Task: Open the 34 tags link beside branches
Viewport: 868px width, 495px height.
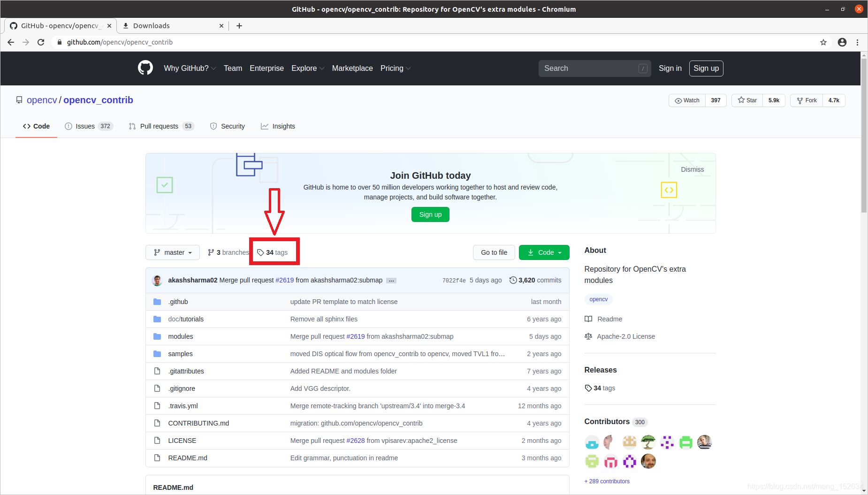Action: [x=272, y=252]
